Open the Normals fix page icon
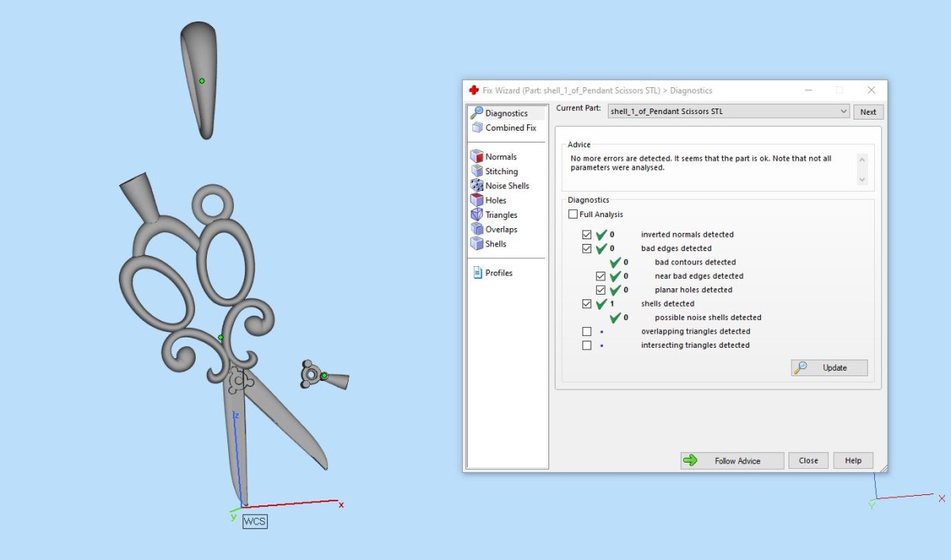The width and height of the screenshot is (951, 560). tap(477, 157)
